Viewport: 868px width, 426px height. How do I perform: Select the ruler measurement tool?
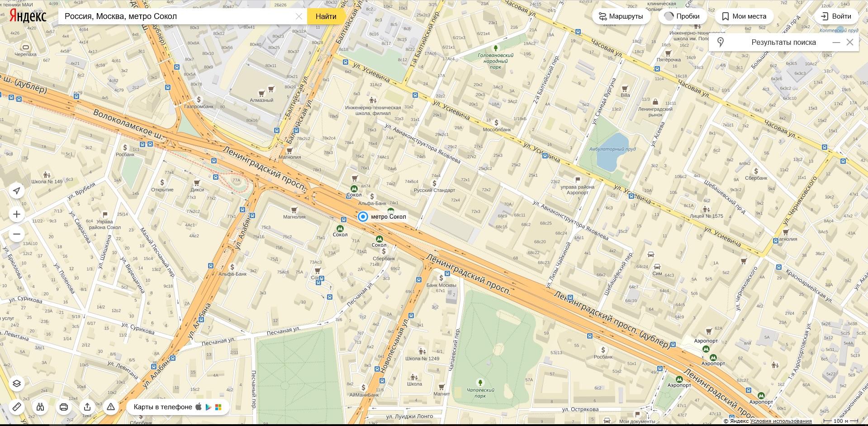click(x=17, y=407)
